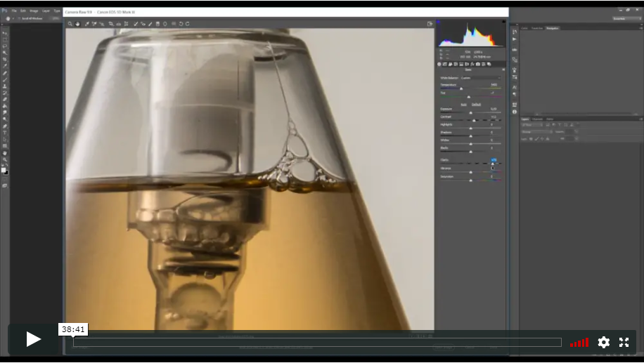Open Photoshop Image menu

click(34, 11)
